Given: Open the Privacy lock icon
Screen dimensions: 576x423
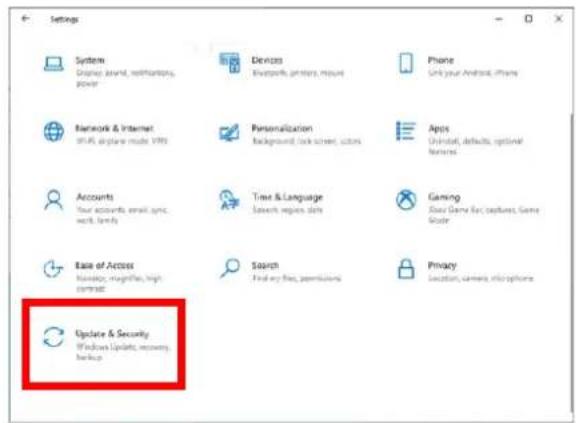Looking at the screenshot, I should point(406,268).
